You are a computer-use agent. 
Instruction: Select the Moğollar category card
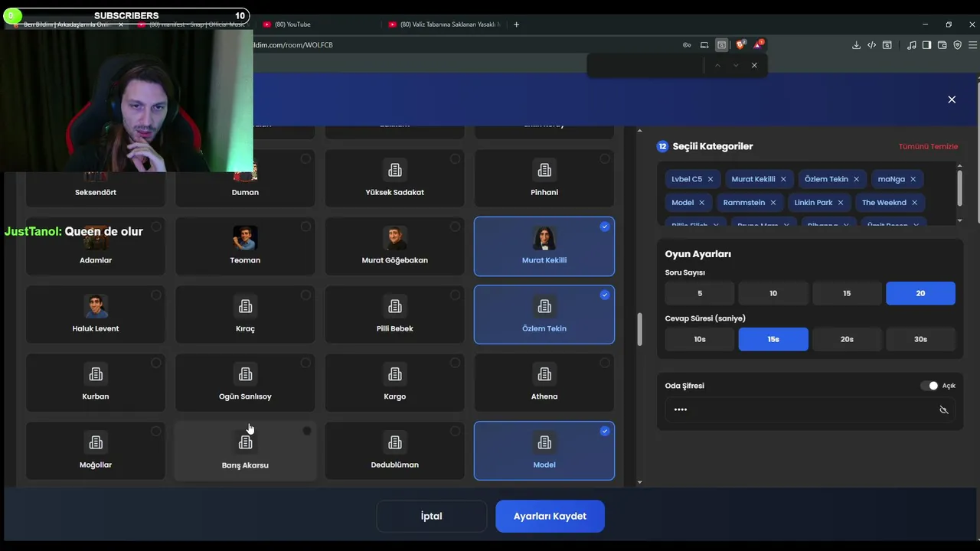tap(96, 451)
